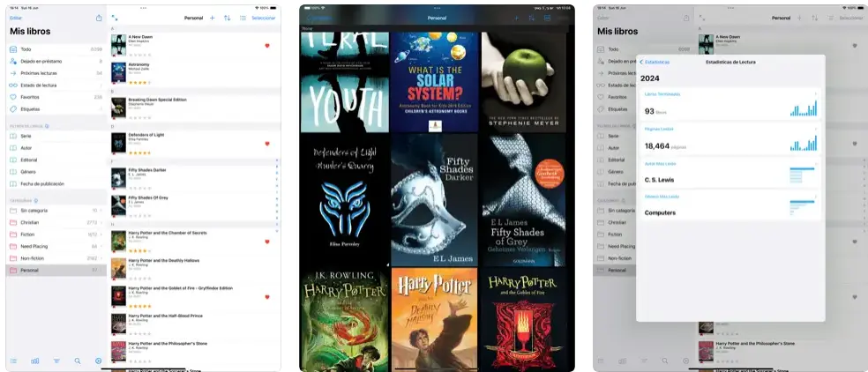868x372 pixels.
Task: Open Favoritos in the sidebar
Action: pyautogui.click(x=56, y=97)
